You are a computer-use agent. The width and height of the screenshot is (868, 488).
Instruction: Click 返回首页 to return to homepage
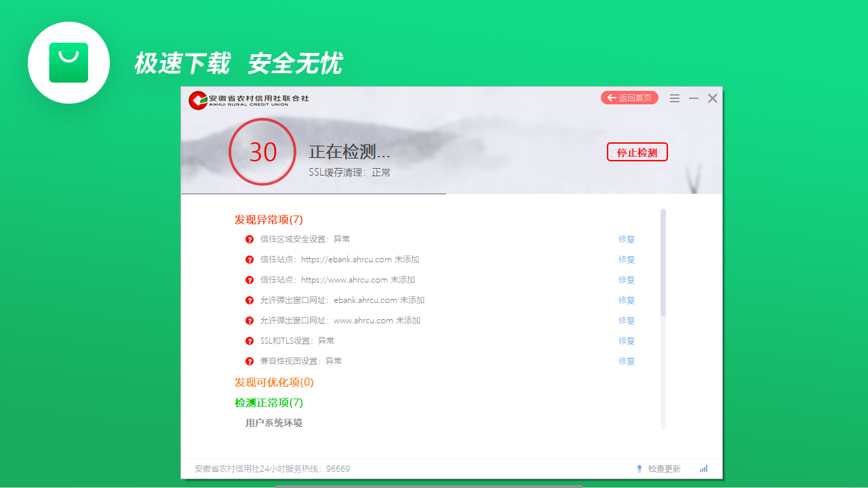click(x=629, y=98)
